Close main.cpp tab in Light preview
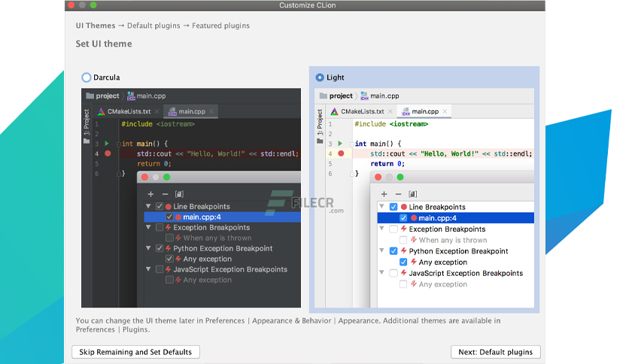Image resolution: width=629 pixels, height=364 pixels. point(445,111)
